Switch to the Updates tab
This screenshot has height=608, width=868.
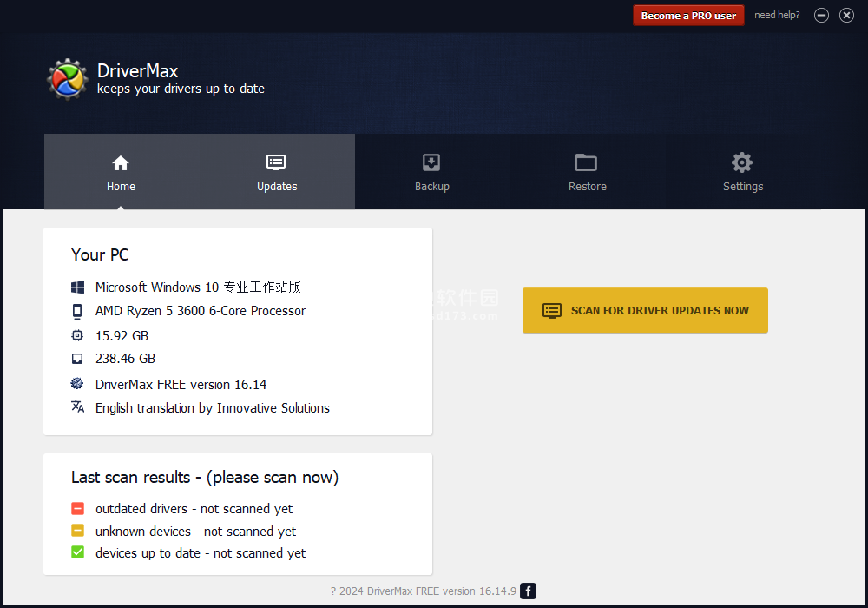(x=277, y=172)
